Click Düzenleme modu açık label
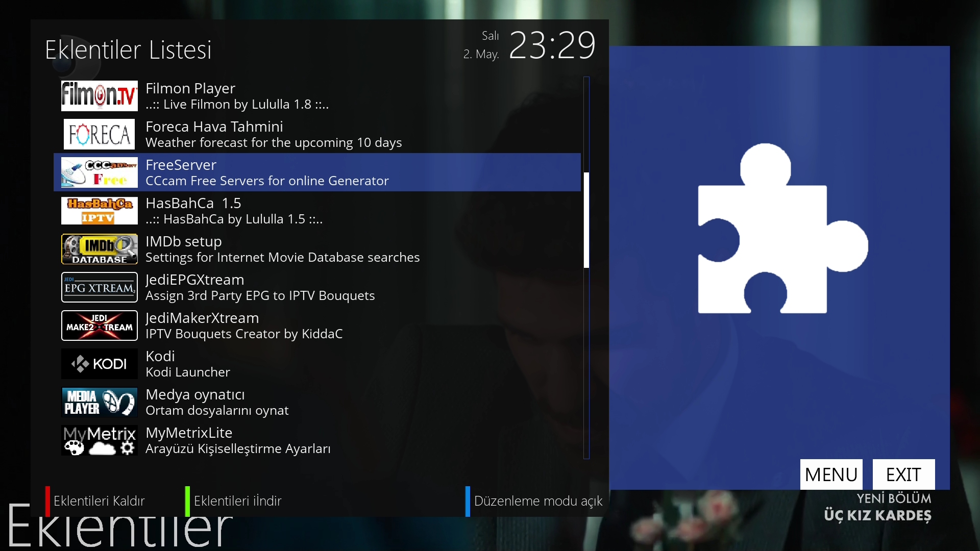980x551 pixels. 538,501
